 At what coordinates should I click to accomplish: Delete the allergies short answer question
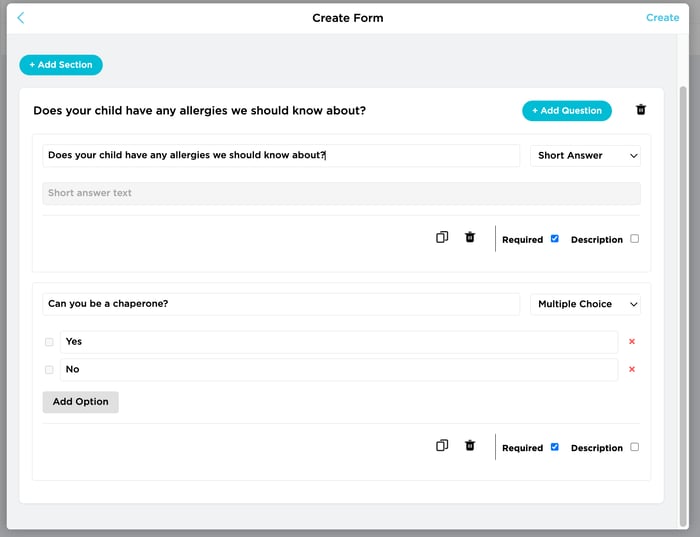[x=470, y=237]
